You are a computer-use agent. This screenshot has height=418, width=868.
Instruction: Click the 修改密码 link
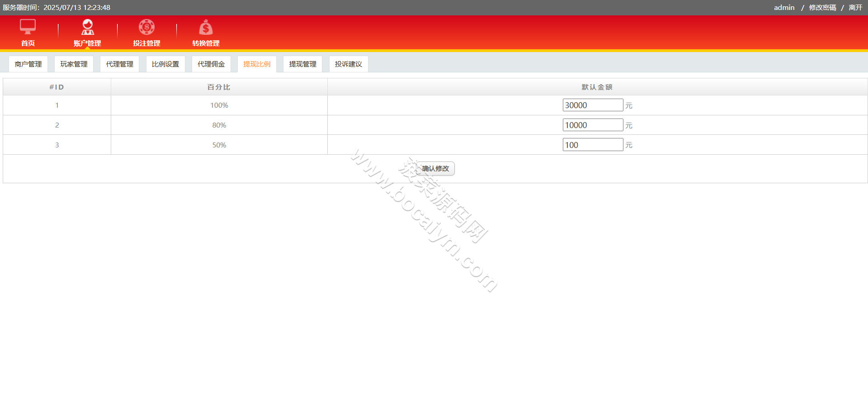(x=822, y=7)
